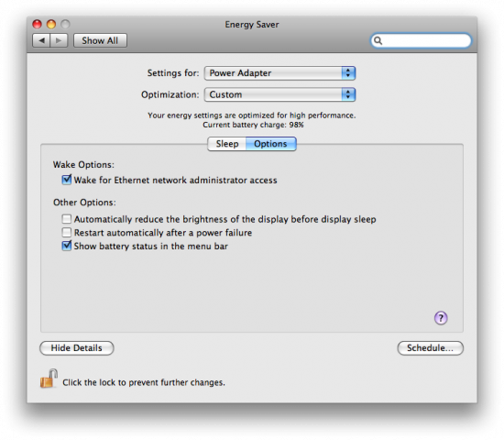The image size is (504, 440).
Task: Click the Energy Saver window title
Action: pos(252,25)
